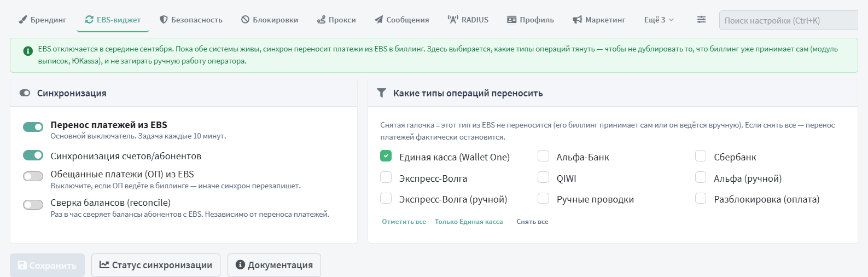The width and height of the screenshot is (868, 277).
Task: Check the Альфа-Банк checkbox
Action: click(543, 156)
